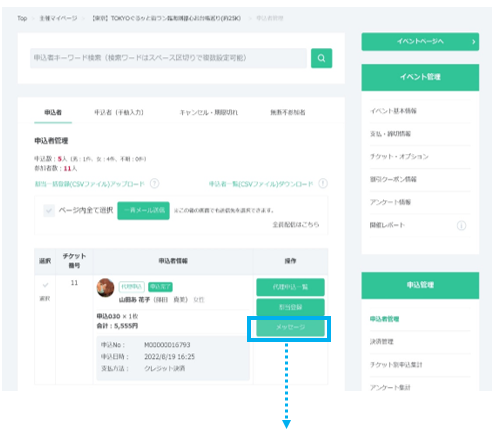496x430 pixels.
Task: Select the 申込者 tab
Action: tap(53, 112)
